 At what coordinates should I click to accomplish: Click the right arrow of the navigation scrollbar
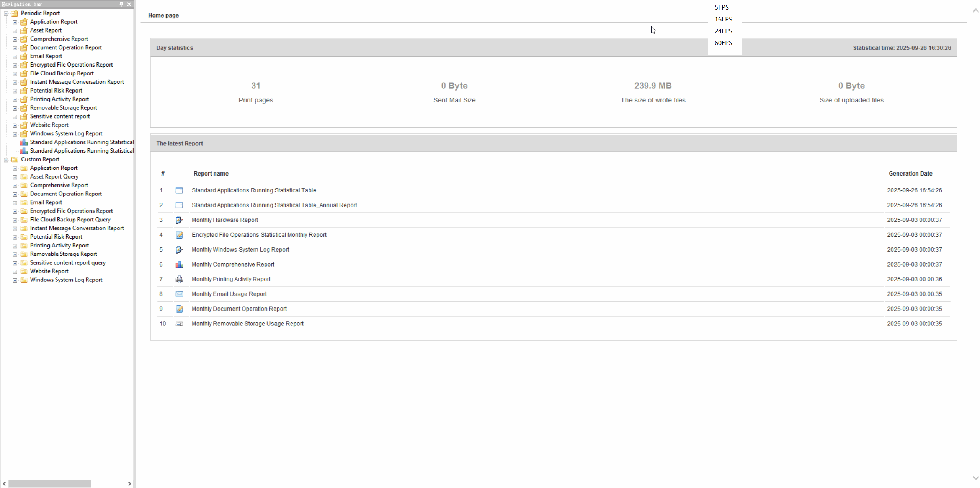click(x=130, y=483)
